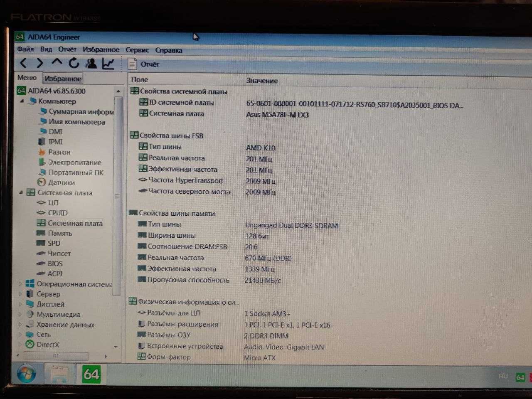Expand the Сервер tree node
Viewport: 532px width, 399px height.
point(20,294)
